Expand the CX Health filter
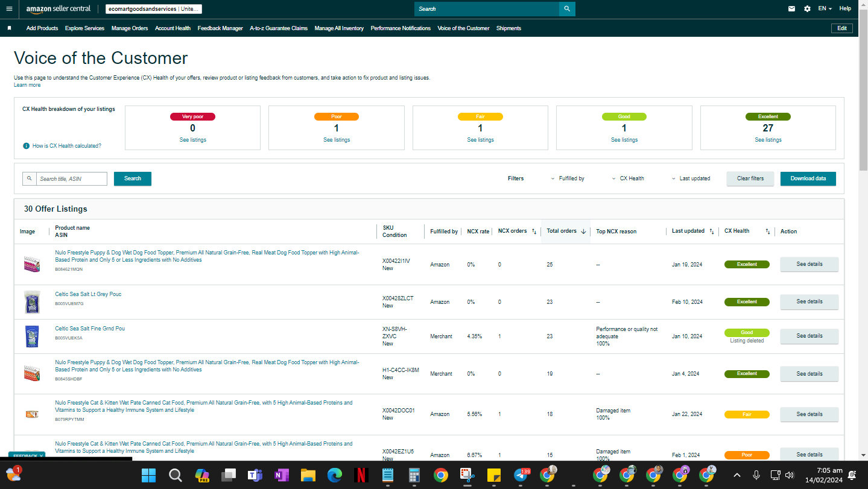Screen dimensions: 868x489 [x=628, y=178]
